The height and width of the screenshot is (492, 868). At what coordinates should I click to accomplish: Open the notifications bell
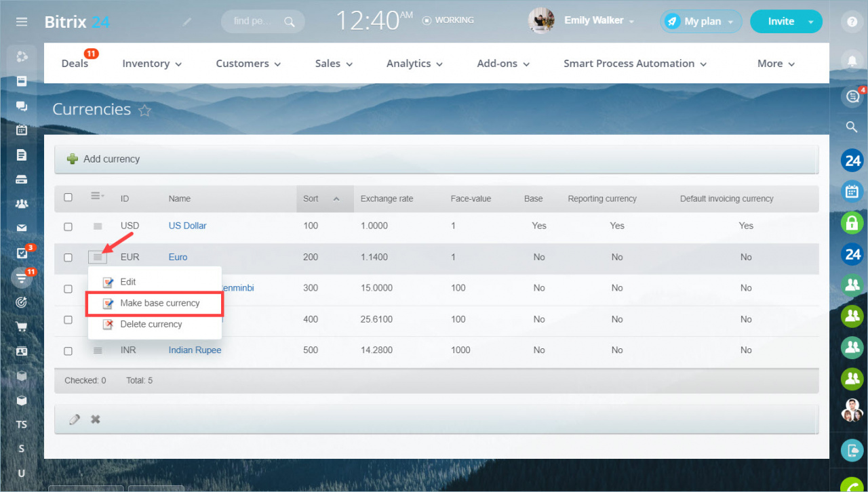click(852, 61)
